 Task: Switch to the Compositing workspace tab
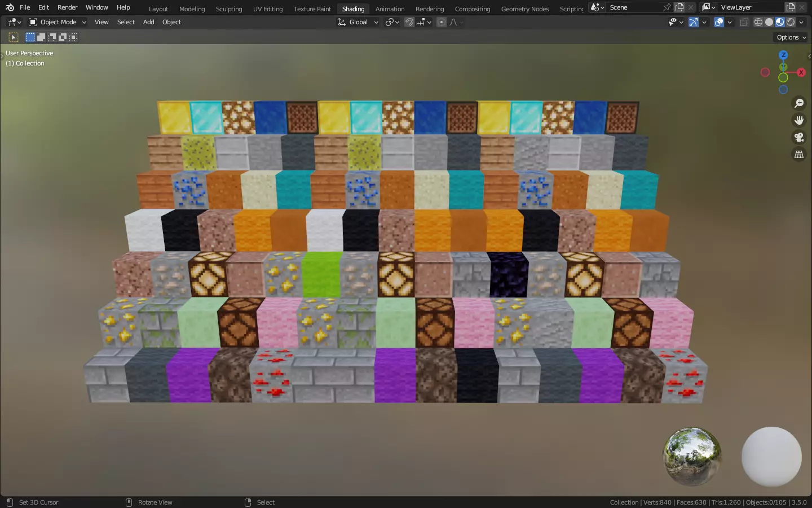coord(473,8)
